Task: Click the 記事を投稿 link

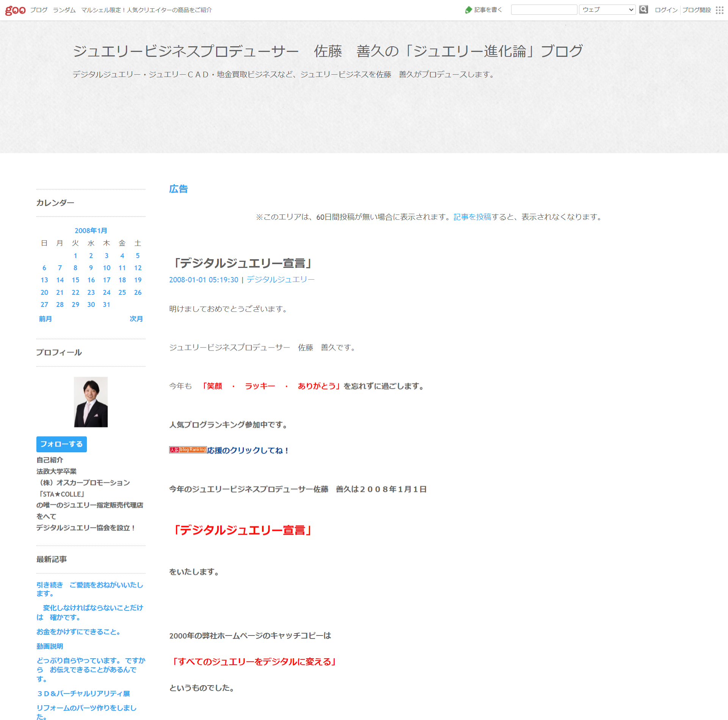Action: (x=472, y=217)
